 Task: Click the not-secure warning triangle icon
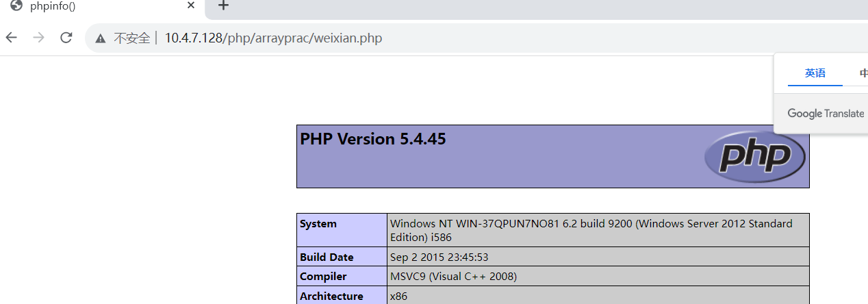point(101,38)
